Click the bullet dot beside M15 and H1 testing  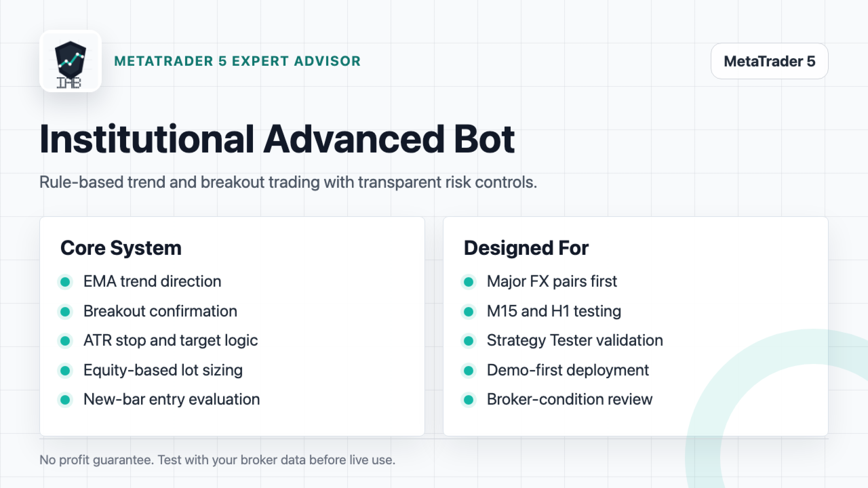pyautogui.click(x=469, y=312)
